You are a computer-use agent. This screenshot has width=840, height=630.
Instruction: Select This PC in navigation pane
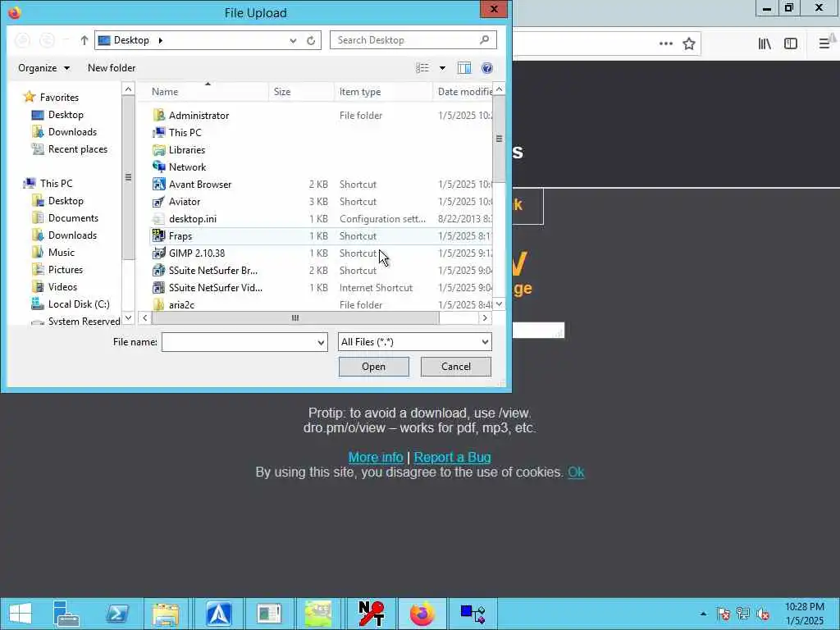point(48,183)
